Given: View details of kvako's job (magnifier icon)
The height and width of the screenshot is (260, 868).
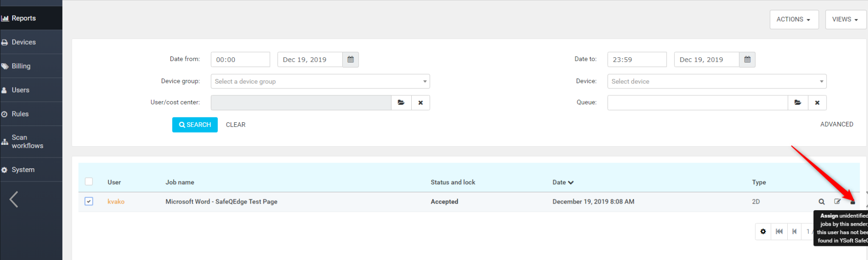Looking at the screenshot, I should point(822,202).
